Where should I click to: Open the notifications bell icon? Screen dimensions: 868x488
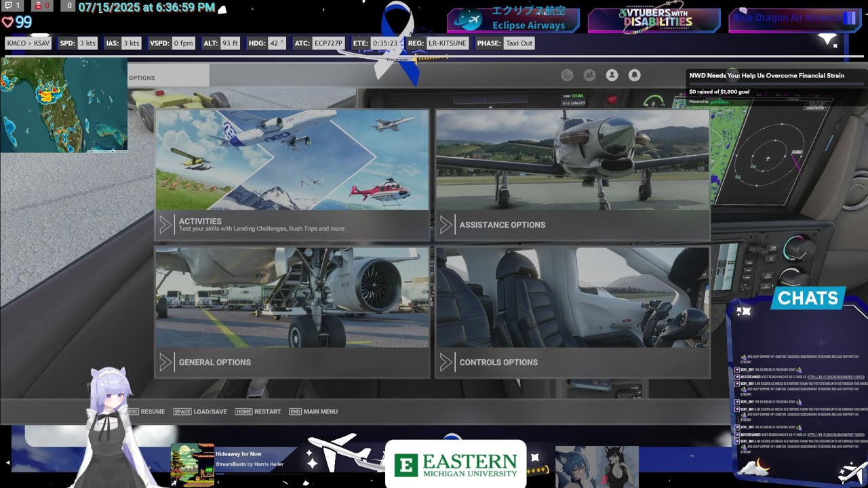634,75
